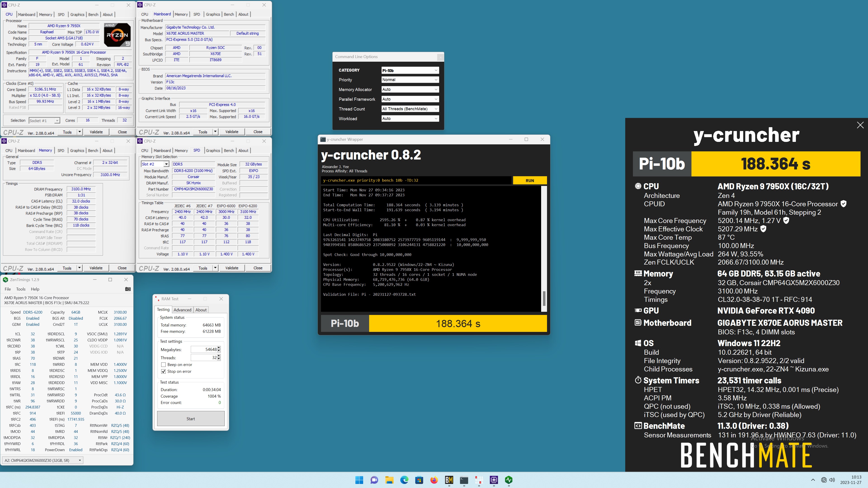Viewport: 868px width, 488px height.
Task: Close the Command Line Options panel
Action: 440,57
